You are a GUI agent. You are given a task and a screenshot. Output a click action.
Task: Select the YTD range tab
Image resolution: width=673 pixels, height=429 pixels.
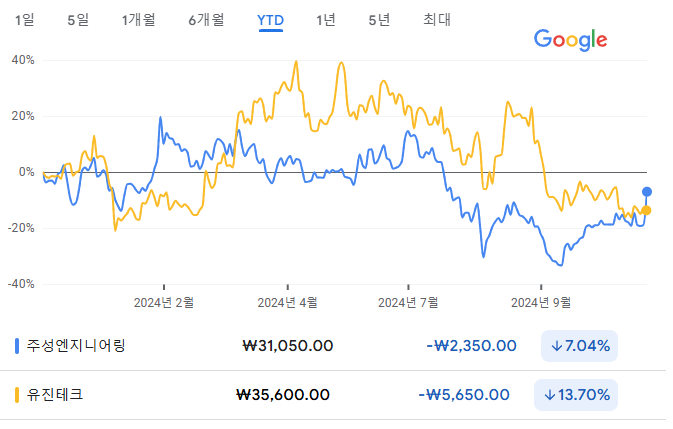(270, 20)
